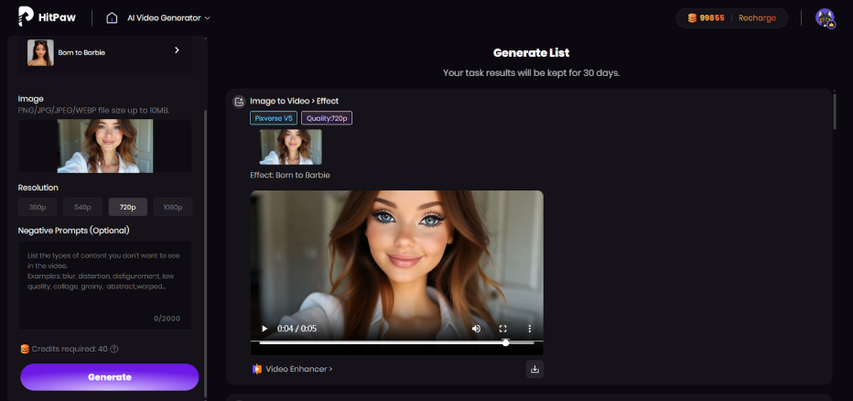Click the Video Enhancer icon
Image resolution: width=853 pixels, height=401 pixels.
tap(257, 369)
